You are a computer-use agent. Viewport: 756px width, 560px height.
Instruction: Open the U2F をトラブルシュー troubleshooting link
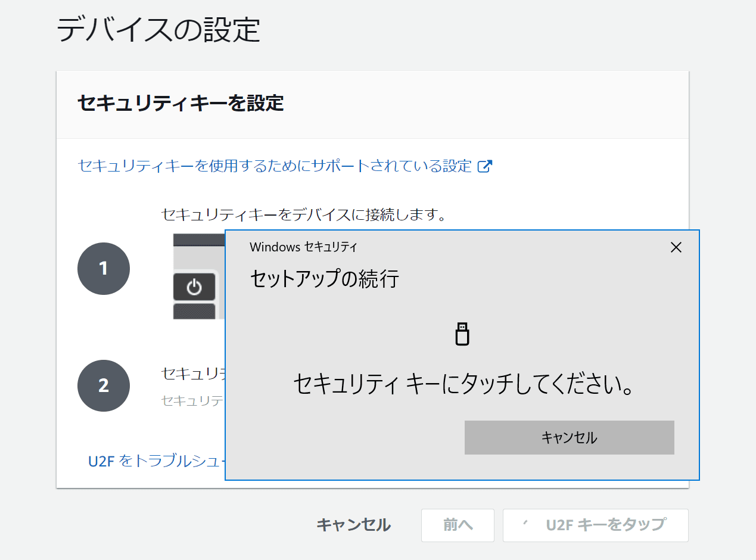[157, 461]
